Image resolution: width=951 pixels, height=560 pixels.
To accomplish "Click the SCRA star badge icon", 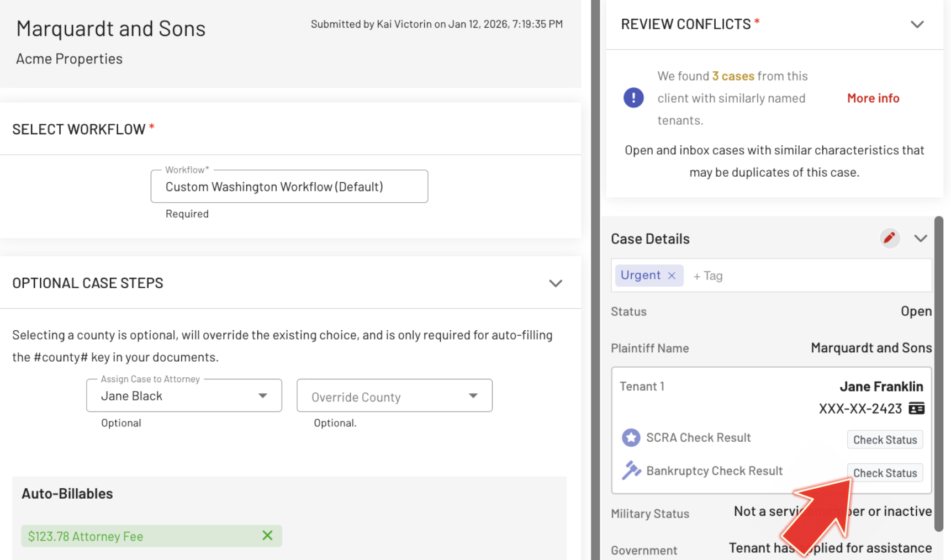I will coord(631,437).
